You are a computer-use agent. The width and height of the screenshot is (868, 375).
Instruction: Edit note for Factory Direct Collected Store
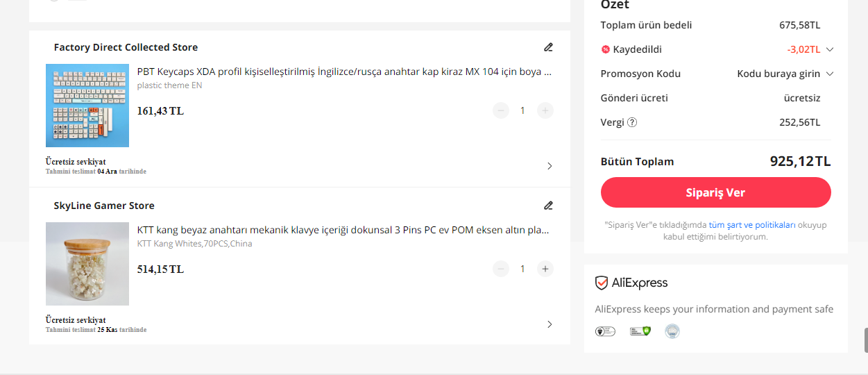tap(548, 47)
